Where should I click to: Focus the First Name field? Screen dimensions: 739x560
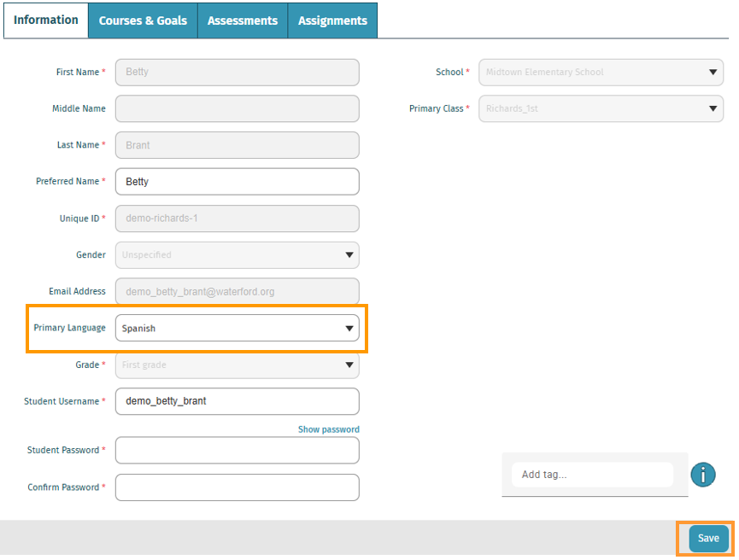(x=237, y=72)
